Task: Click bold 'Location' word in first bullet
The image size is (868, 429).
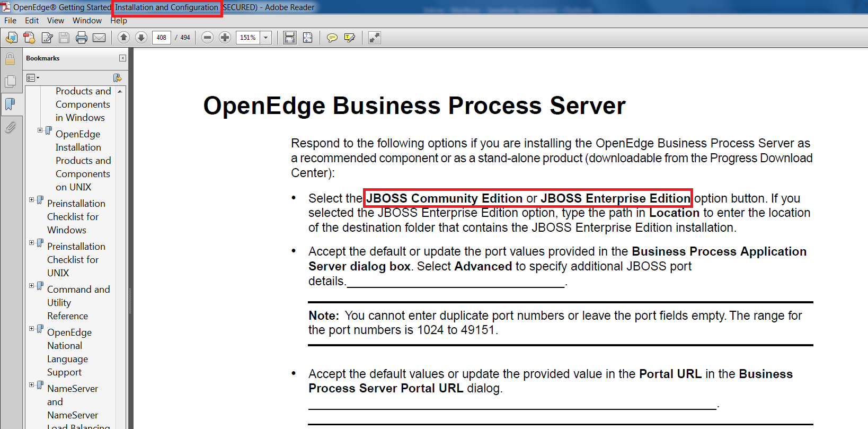Action: [x=675, y=213]
